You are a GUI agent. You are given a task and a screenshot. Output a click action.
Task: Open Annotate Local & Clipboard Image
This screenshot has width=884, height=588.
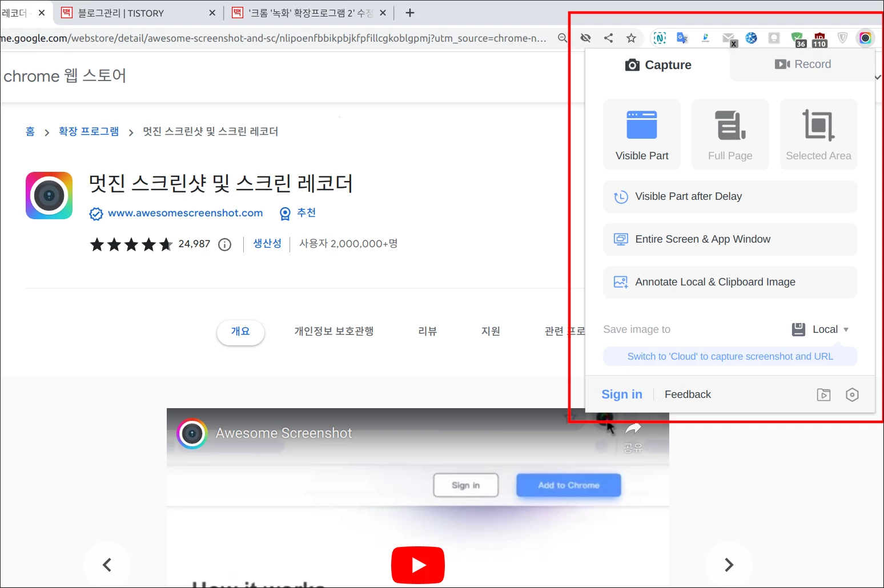coord(730,282)
